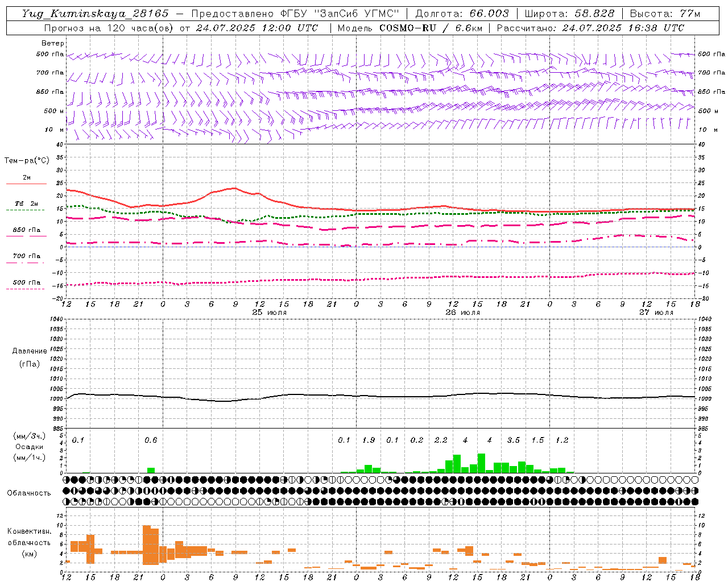728x582 pixels.
Task: Click the "700 гПа" dash-dot temperature legend entry
Action: point(27,256)
